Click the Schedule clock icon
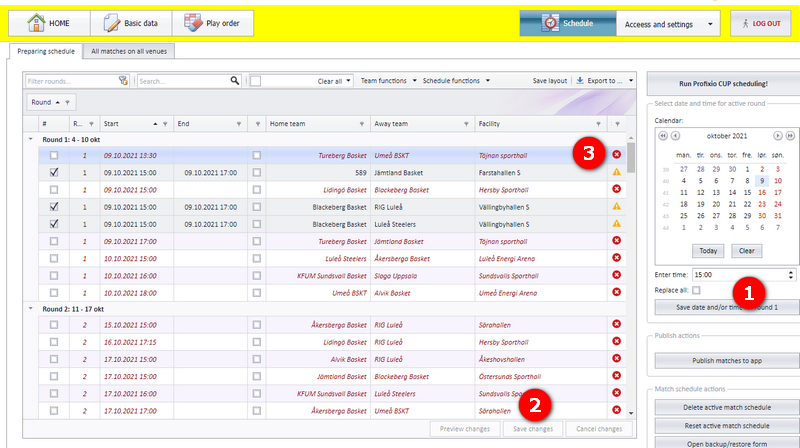Image resolution: width=800 pixels, height=448 pixels. pyautogui.click(x=550, y=23)
